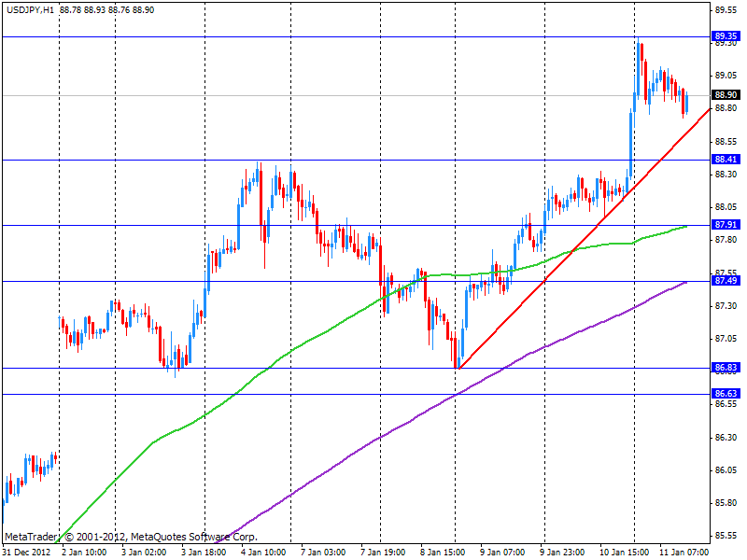This screenshot has height=560, width=747.
Task: Click the 7 Jan 03:00 time label
Action: tap(323, 553)
